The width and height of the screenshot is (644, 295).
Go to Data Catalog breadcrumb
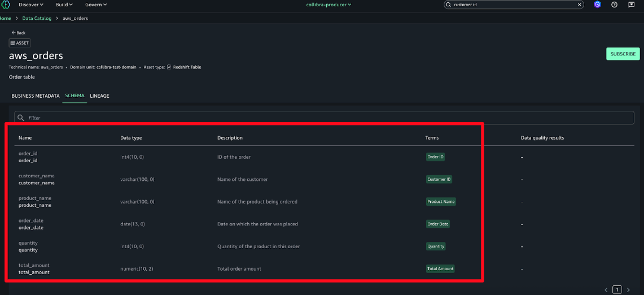pyautogui.click(x=37, y=19)
